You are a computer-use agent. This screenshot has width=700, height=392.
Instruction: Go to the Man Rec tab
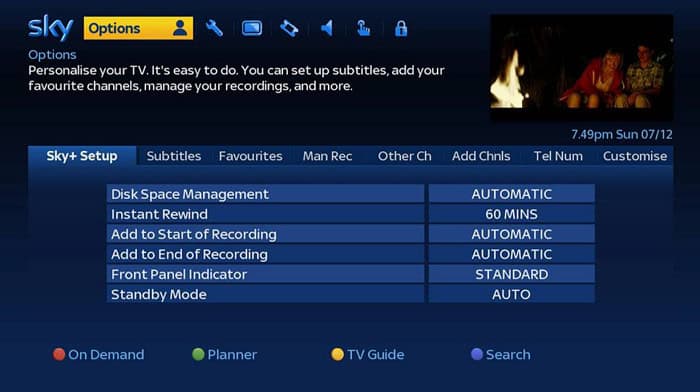click(x=327, y=156)
